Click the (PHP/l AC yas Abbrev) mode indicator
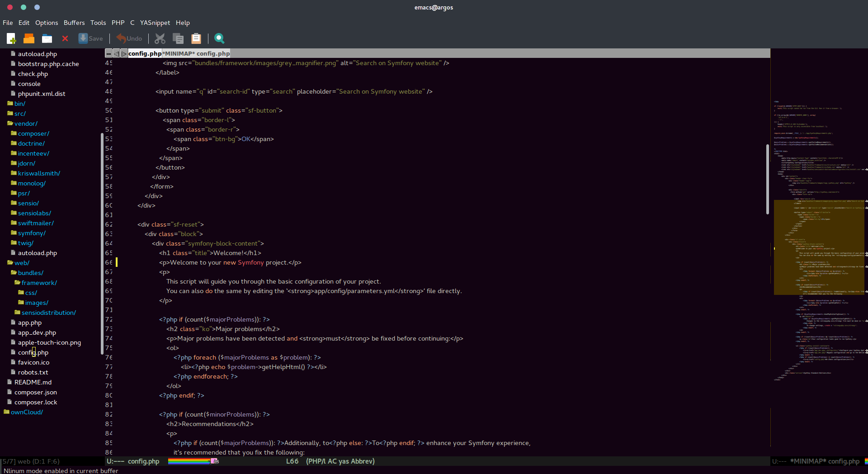Screen dimensions: 868x474 [x=340, y=461]
